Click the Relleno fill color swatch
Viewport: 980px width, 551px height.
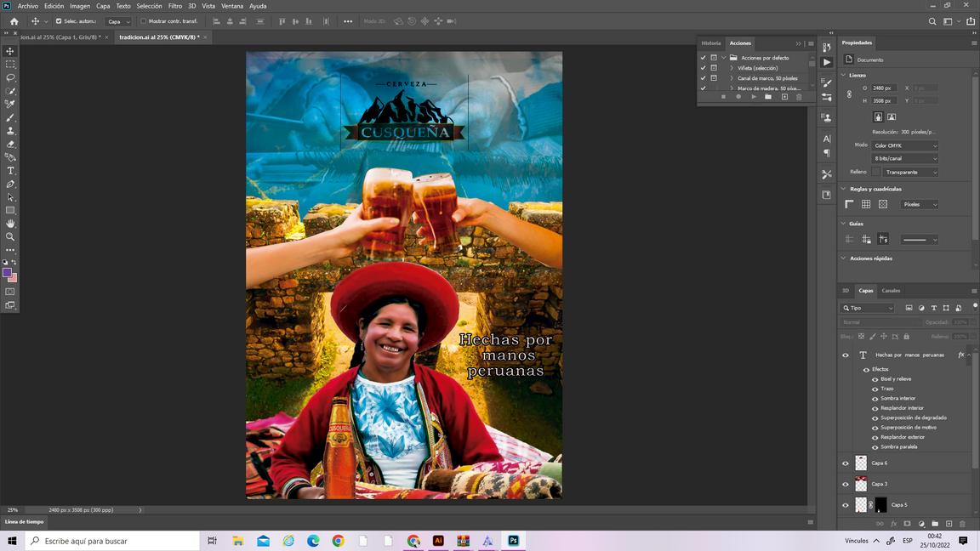(875, 173)
